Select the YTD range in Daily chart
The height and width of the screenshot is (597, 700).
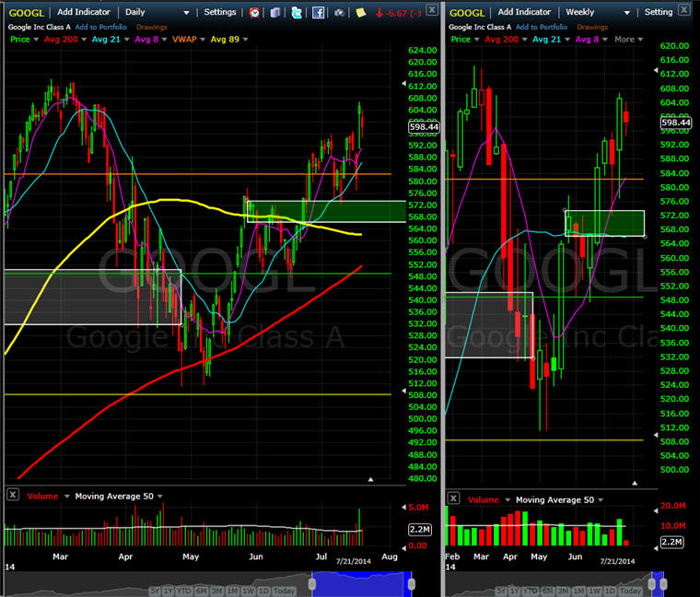[x=184, y=591]
